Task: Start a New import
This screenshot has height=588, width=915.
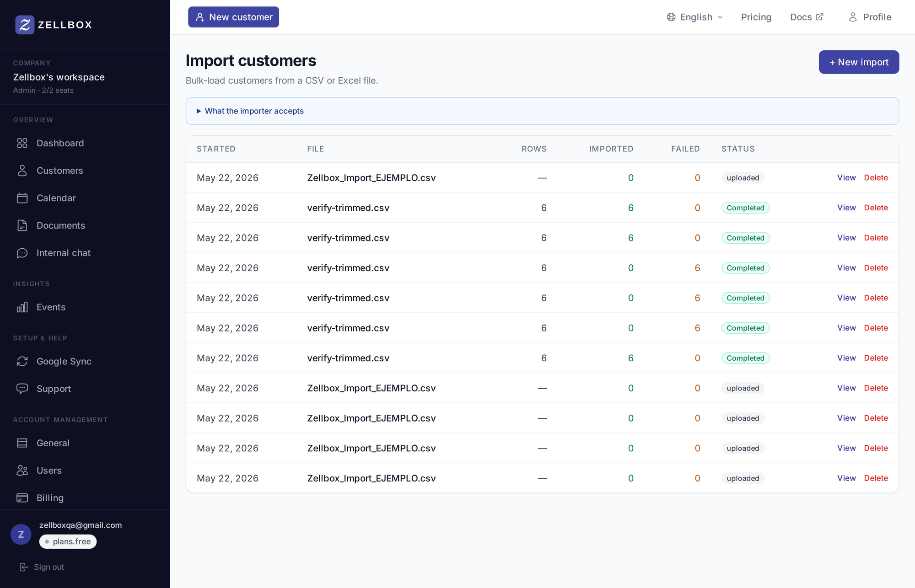Action: tap(859, 62)
